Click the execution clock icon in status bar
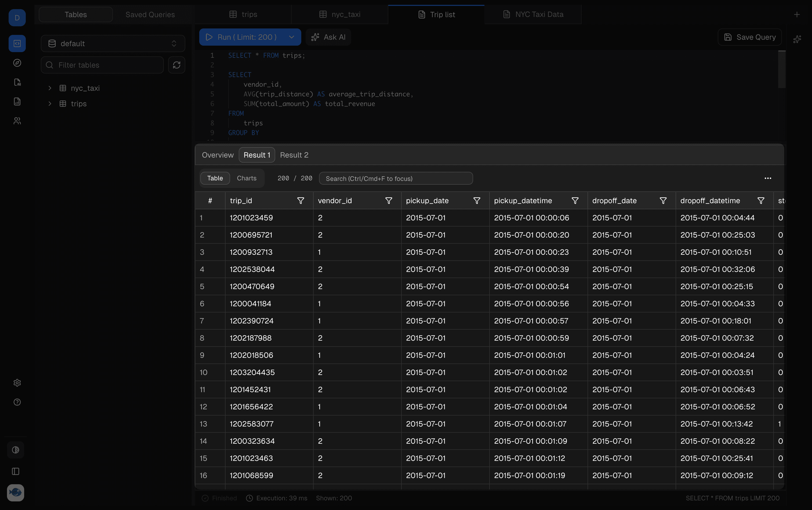The width and height of the screenshot is (812, 510). click(x=249, y=498)
